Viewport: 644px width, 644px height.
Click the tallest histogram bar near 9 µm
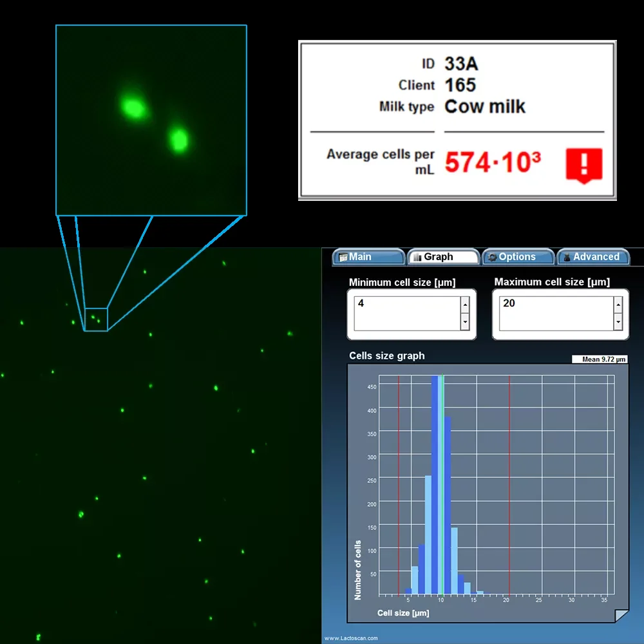[x=435, y=485]
